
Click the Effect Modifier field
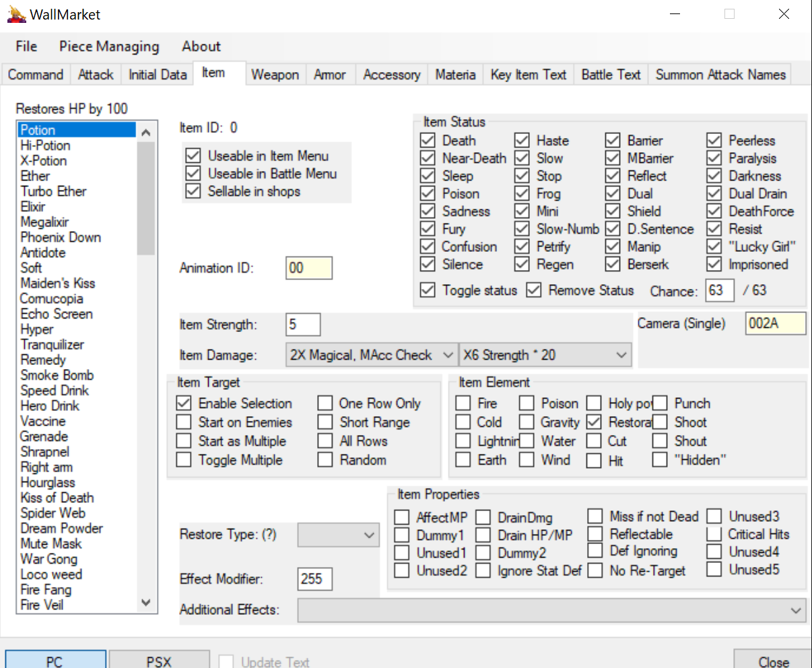[x=315, y=579]
